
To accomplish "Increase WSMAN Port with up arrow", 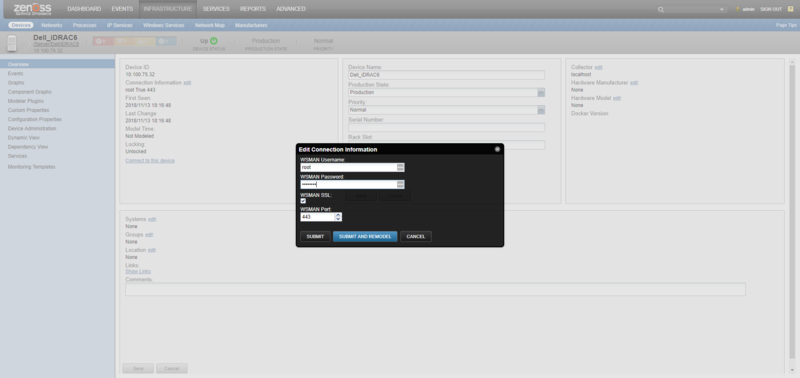I will click(x=338, y=215).
